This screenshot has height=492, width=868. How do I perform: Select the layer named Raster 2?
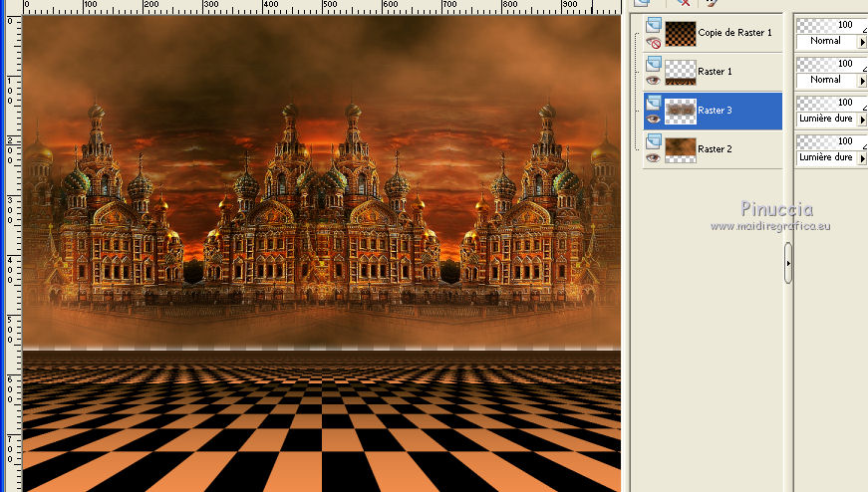[x=715, y=148]
